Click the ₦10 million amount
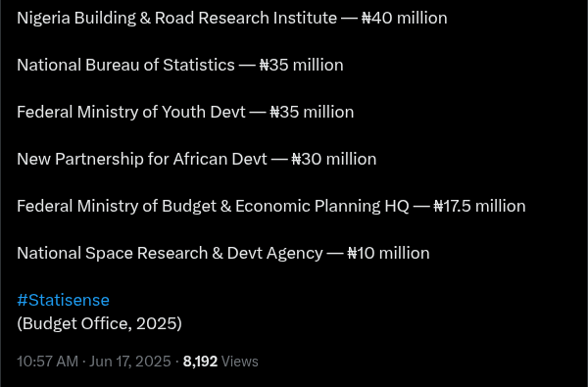This screenshot has height=387, width=588. pyautogui.click(x=388, y=253)
